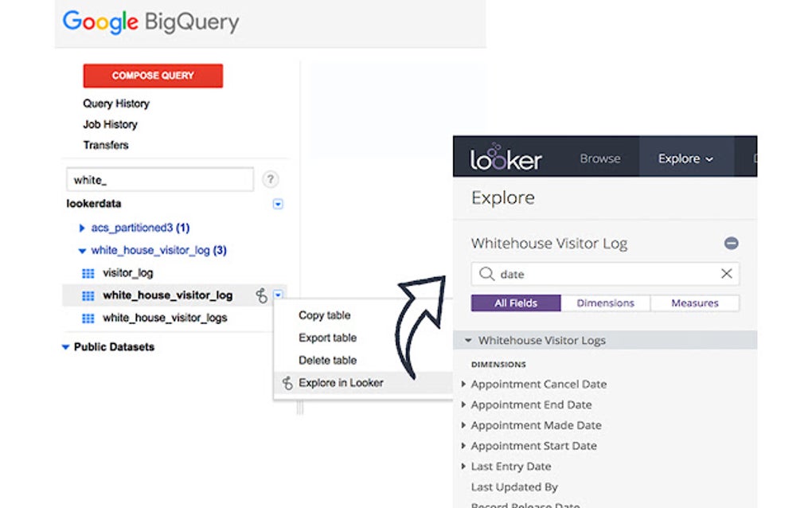This screenshot has height=508, width=812.
Task: Open the Explore menu in Looker navbar
Action: click(684, 158)
